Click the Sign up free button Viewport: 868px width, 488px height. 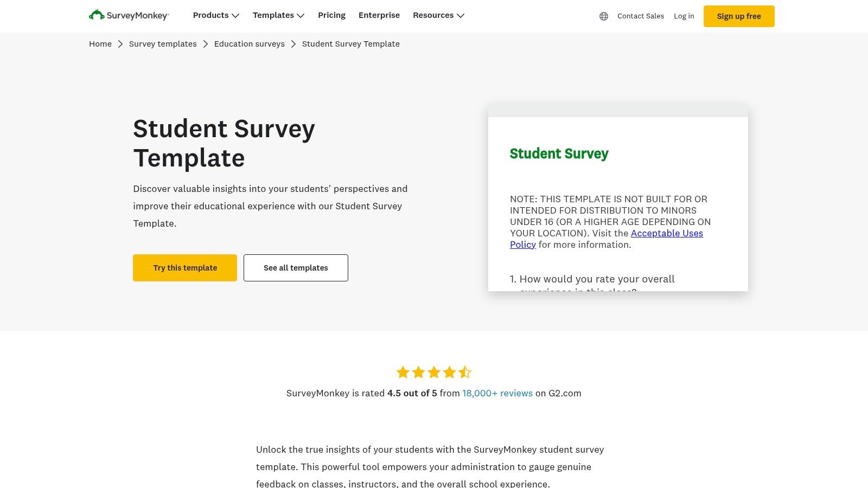[739, 16]
